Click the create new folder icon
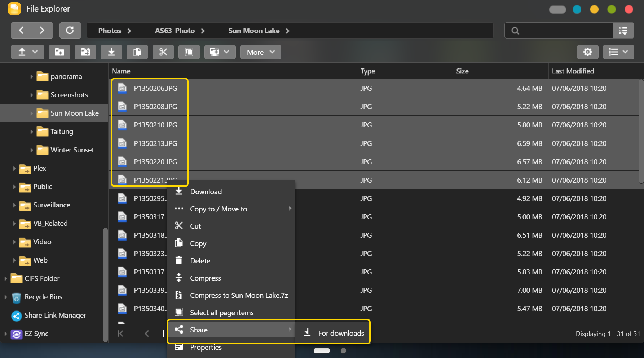Image resolution: width=644 pixels, height=358 pixels. point(59,52)
